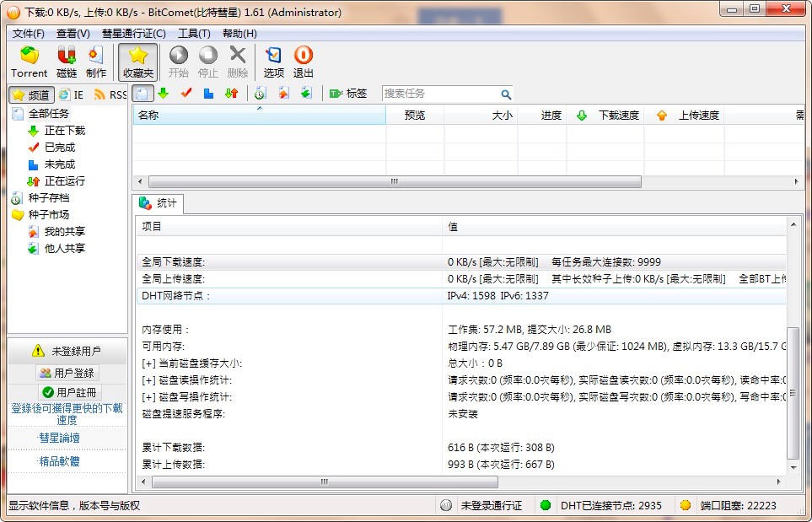Viewport: 812px width, 522px height.
Task: Click the 搜索任务 search field
Action: click(440, 94)
